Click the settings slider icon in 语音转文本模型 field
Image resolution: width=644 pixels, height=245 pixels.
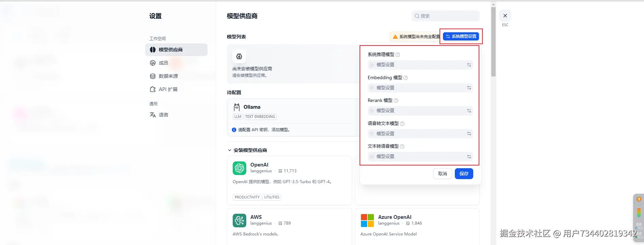coord(469,134)
